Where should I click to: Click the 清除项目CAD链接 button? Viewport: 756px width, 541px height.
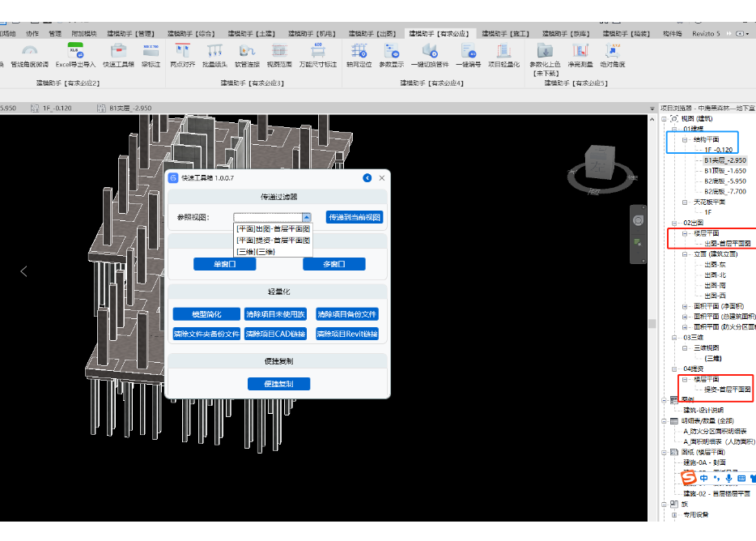pos(274,334)
